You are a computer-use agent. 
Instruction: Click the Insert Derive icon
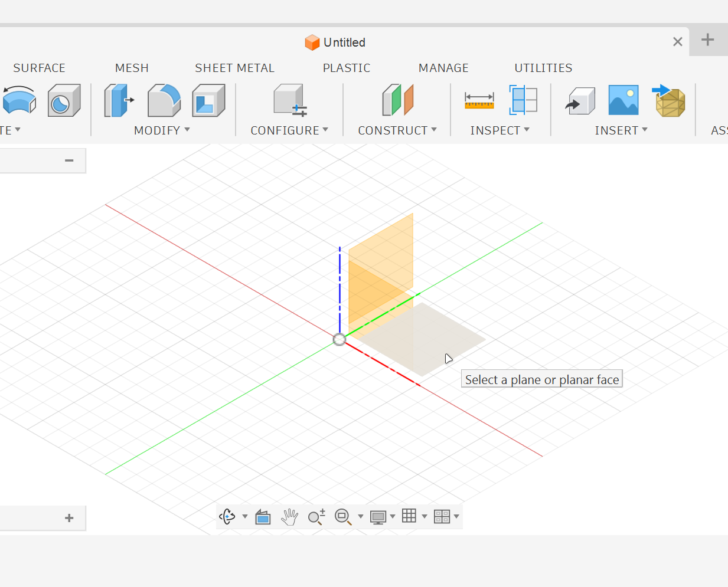click(x=580, y=100)
